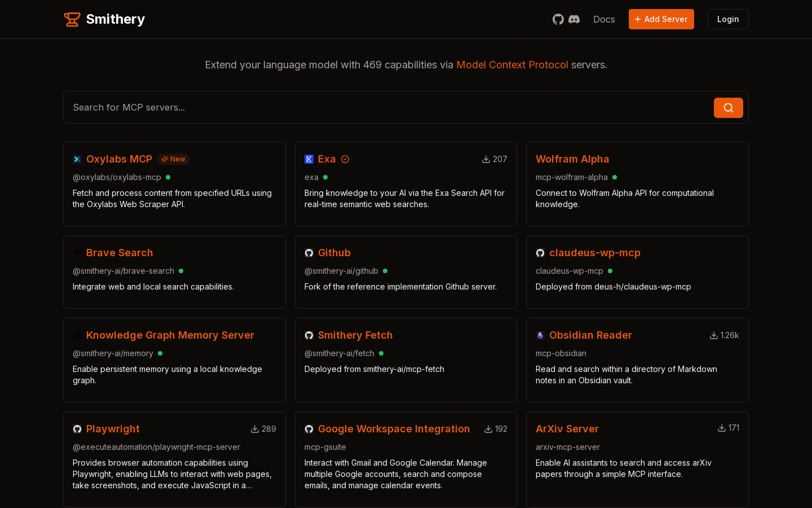Viewport: 812px width, 508px height.
Task: Click the Obsidian Reader purple logo icon
Action: point(540,335)
